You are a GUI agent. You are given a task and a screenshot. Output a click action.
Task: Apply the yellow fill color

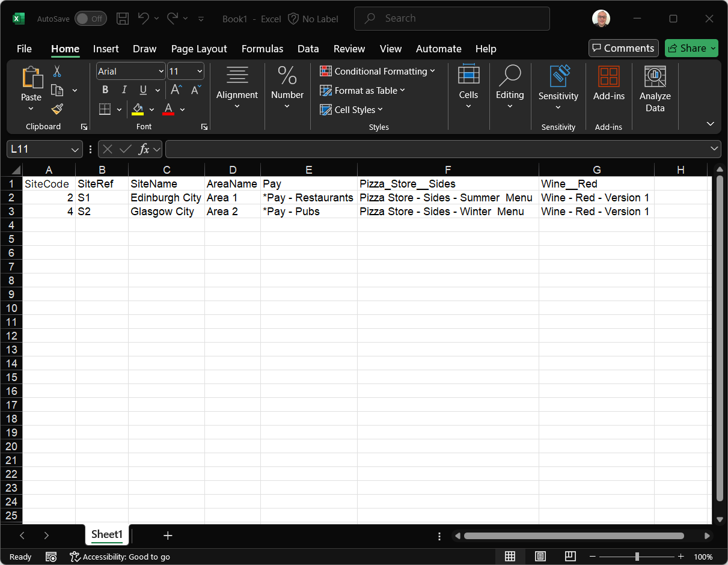pos(138,109)
